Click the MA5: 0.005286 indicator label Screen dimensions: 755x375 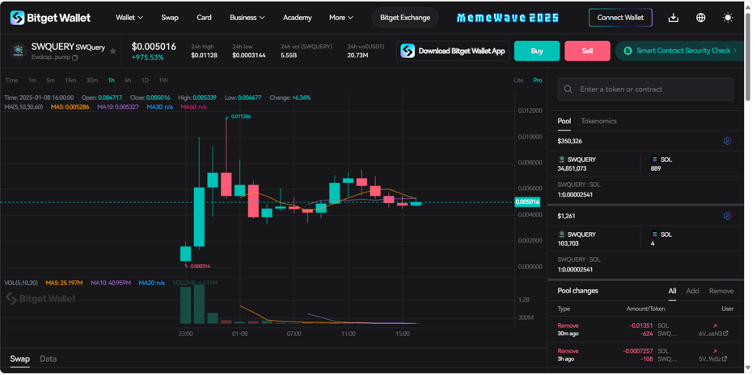click(x=70, y=107)
